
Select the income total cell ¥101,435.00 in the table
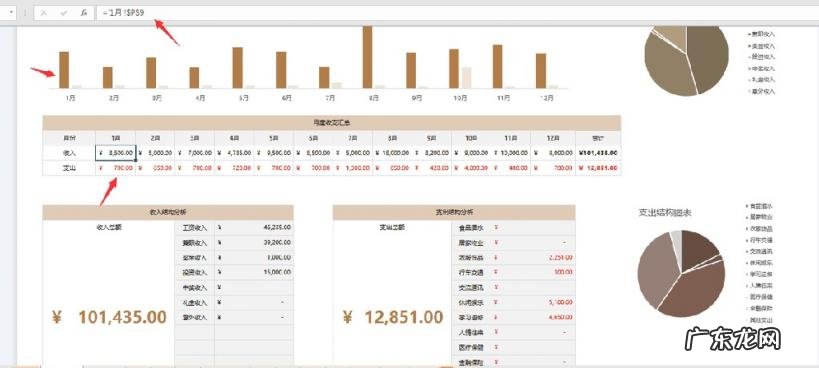coord(598,153)
